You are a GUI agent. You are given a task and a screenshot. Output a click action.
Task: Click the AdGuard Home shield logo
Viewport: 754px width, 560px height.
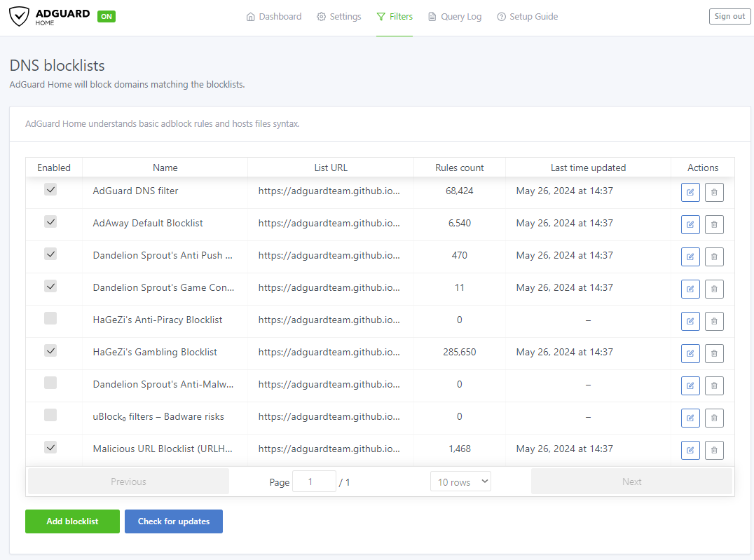pos(19,16)
